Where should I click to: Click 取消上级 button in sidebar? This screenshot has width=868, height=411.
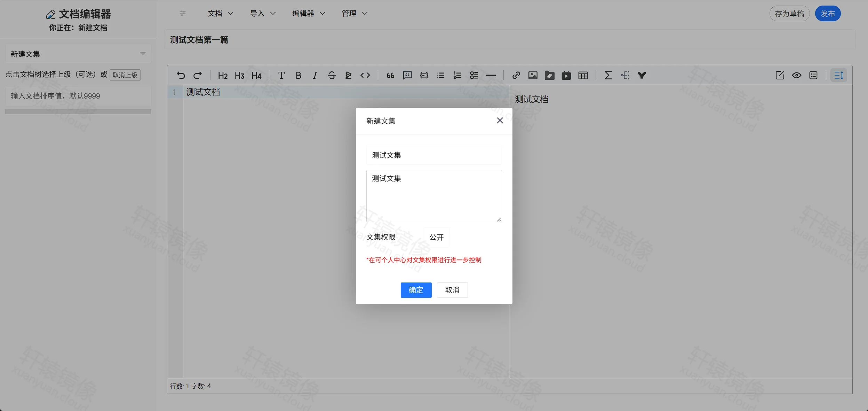(x=125, y=75)
